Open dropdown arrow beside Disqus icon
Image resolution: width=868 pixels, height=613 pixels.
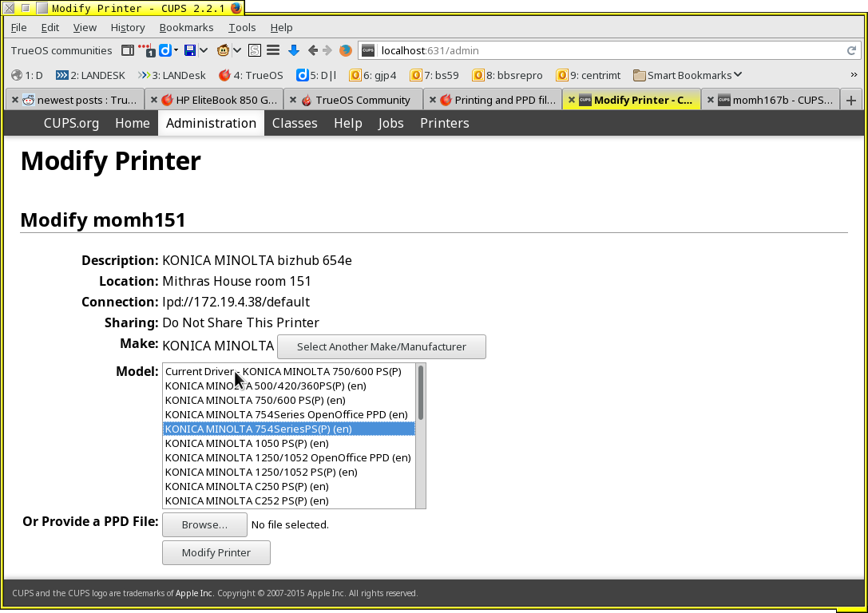(176, 50)
